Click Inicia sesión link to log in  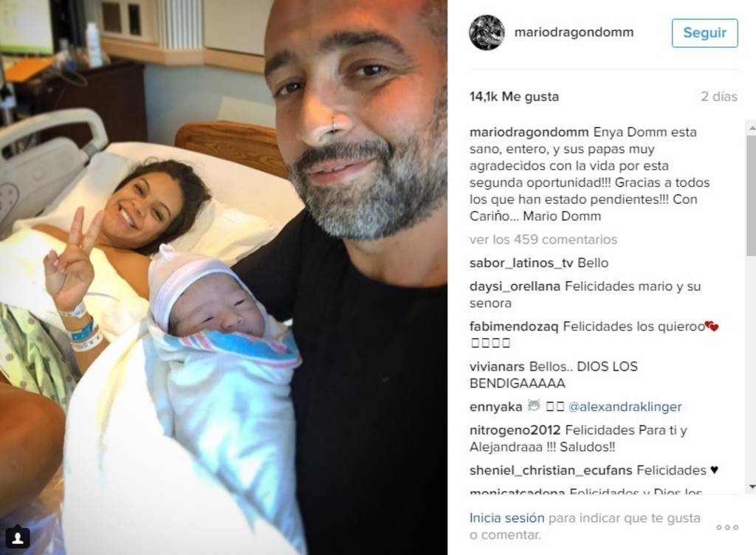click(506, 518)
